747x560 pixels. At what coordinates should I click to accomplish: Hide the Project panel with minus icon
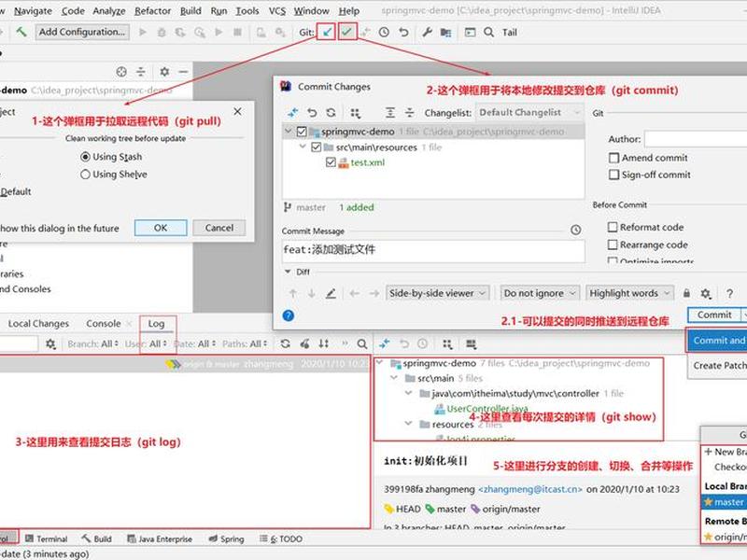click(183, 72)
